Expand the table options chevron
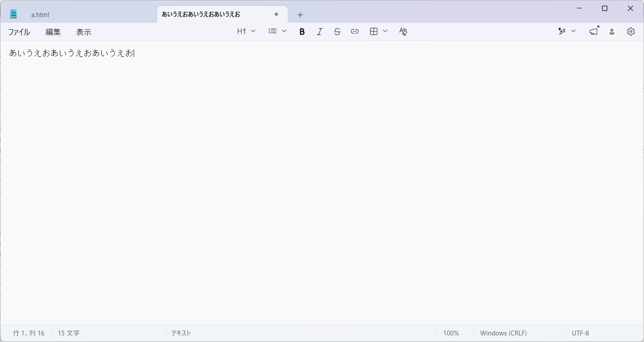Viewport: 644px width, 342px height. pyautogui.click(x=385, y=31)
